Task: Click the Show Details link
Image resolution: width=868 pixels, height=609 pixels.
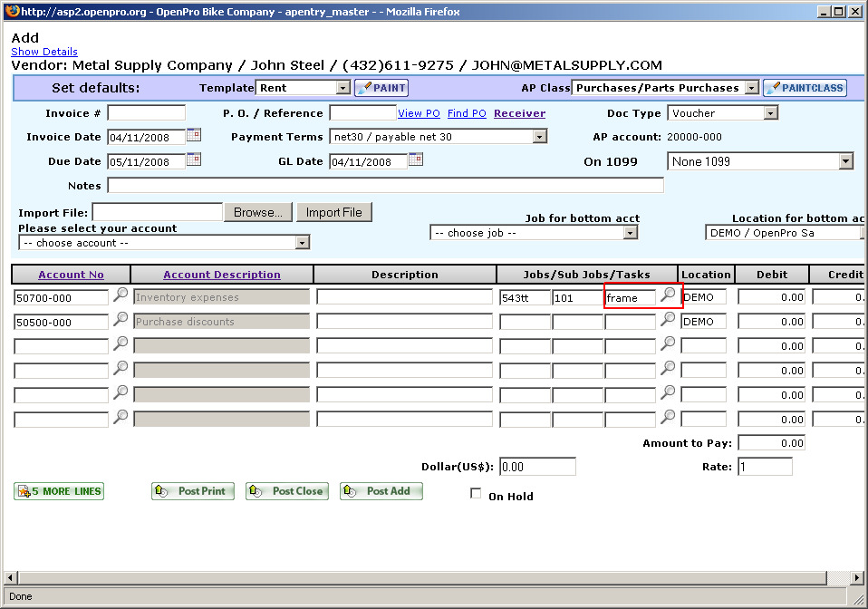Action: [44, 52]
